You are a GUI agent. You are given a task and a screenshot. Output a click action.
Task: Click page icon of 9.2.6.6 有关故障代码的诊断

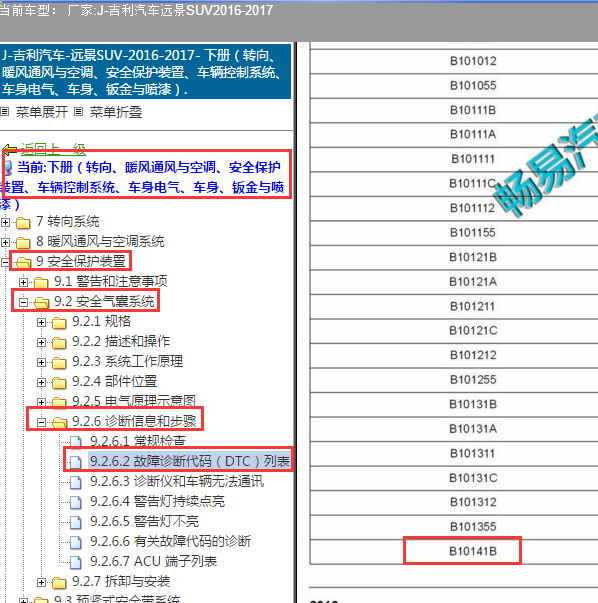pyautogui.click(x=76, y=542)
